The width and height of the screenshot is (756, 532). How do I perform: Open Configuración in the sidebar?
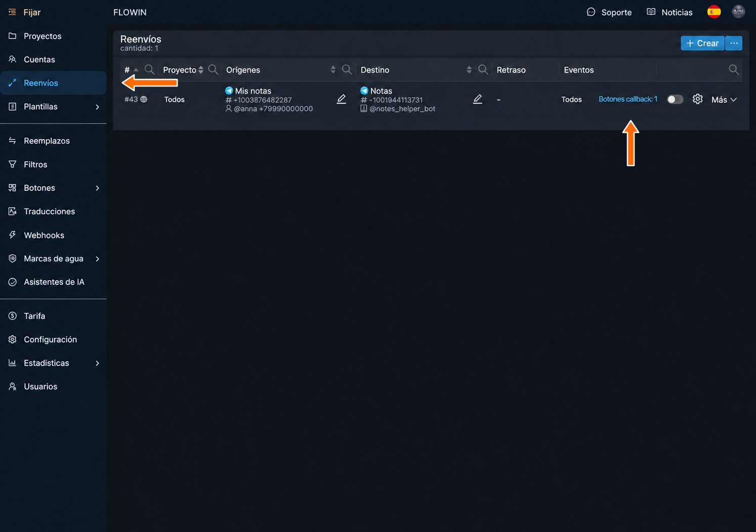[x=53, y=339]
